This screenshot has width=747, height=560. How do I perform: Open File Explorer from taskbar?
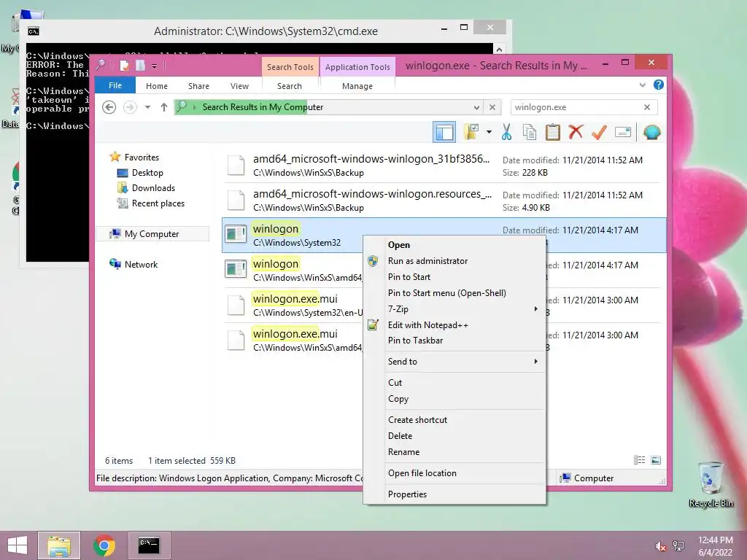59,545
